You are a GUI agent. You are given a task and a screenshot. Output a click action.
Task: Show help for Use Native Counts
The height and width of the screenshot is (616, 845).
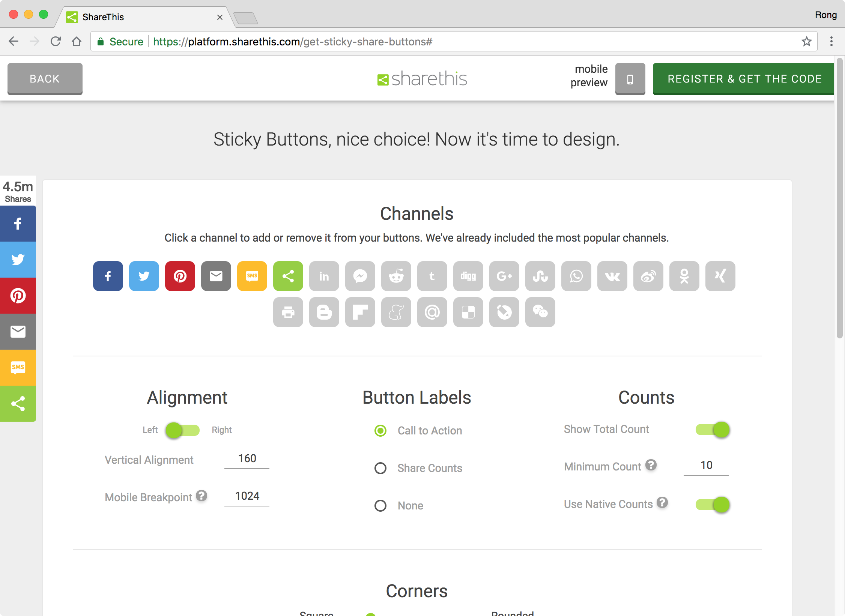tap(662, 503)
